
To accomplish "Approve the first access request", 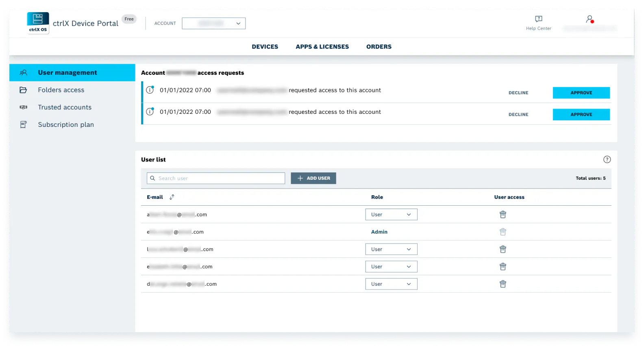I will pos(581,93).
